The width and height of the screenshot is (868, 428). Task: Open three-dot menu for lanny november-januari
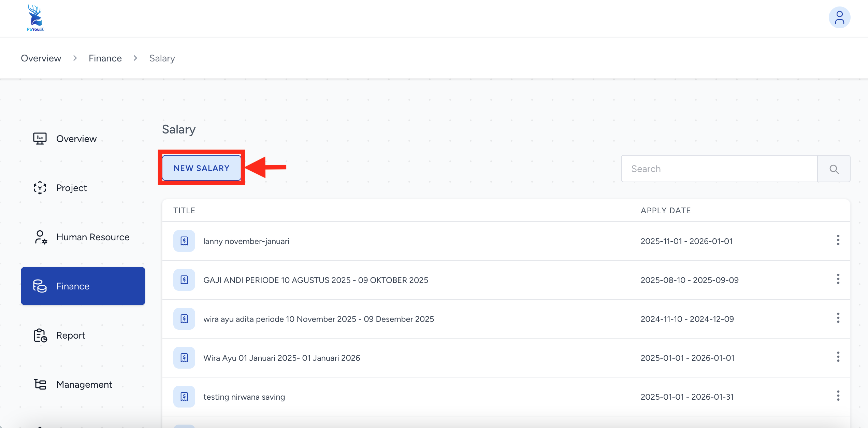(x=838, y=240)
